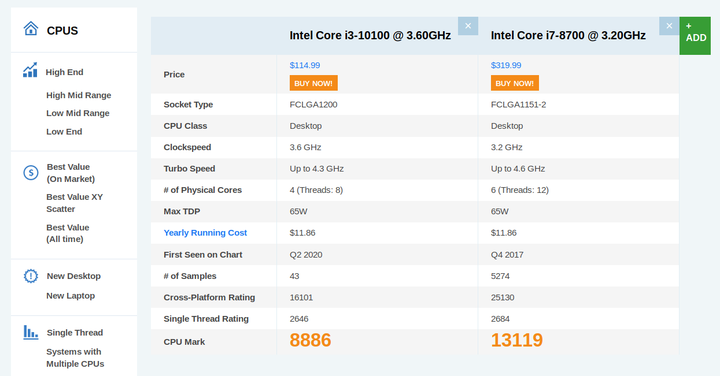Open Best Value XY Scatter
This screenshot has width=720, height=376.
point(74,203)
